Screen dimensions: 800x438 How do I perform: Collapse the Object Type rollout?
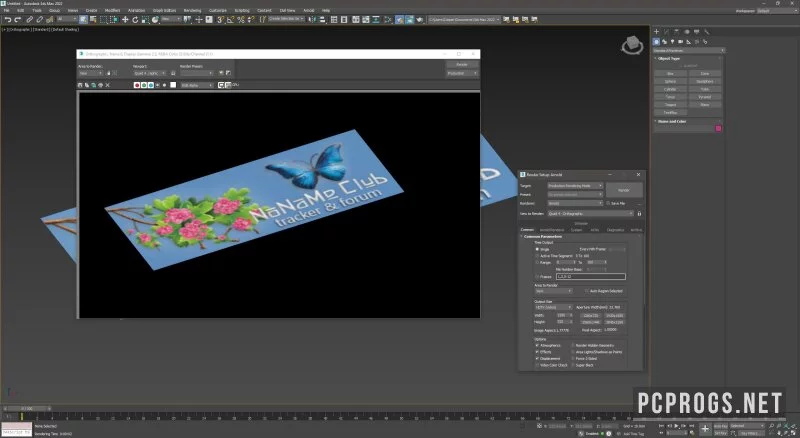pyautogui.click(x=669, y=59)
